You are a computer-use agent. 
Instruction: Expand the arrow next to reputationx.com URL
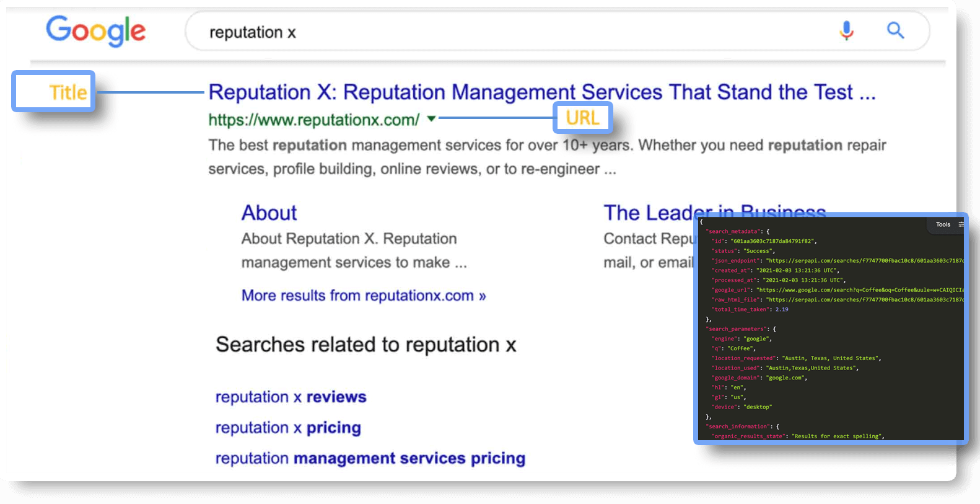pos(431,118)
